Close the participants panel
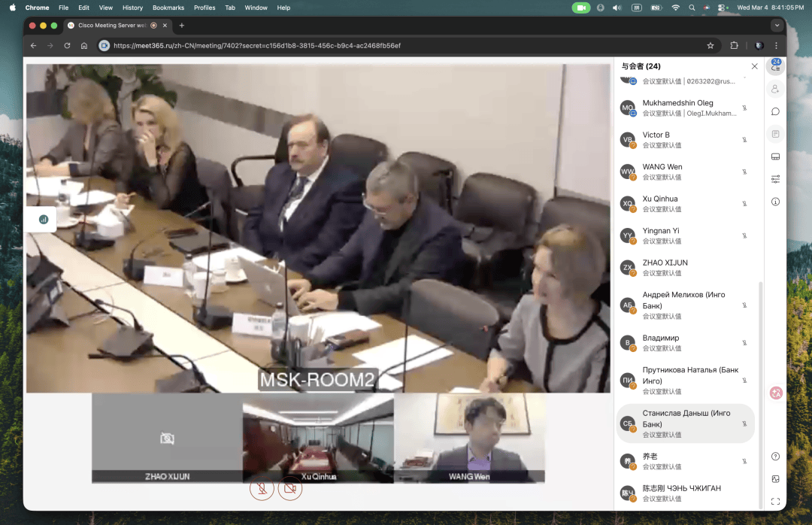 pyautogui.click(x=755, y=66)
